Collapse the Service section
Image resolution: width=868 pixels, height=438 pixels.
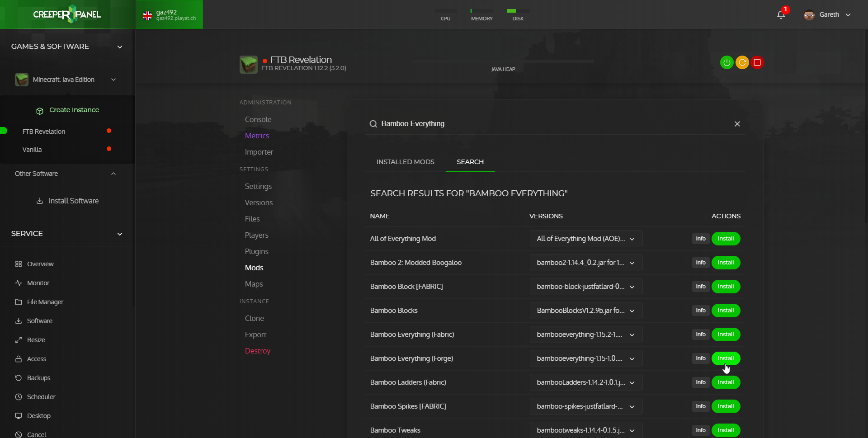120,234
